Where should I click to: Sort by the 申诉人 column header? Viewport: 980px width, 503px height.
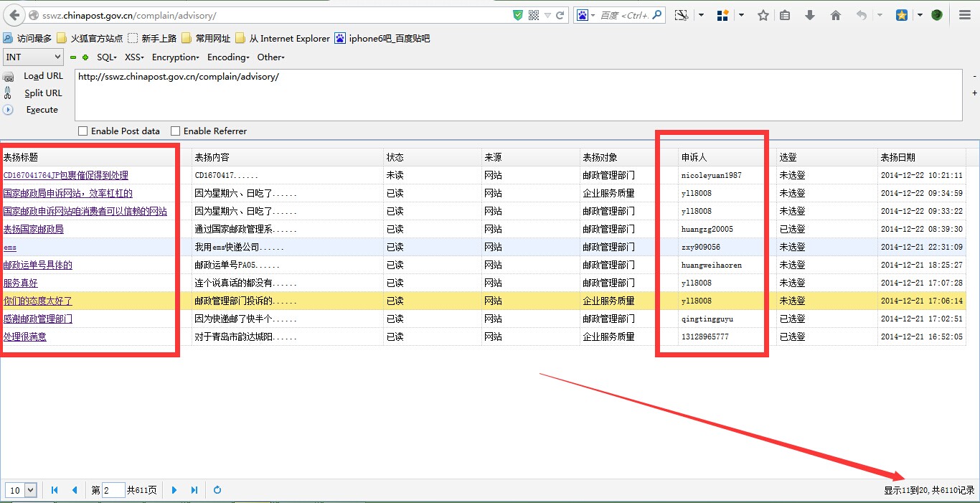(727, 157)
